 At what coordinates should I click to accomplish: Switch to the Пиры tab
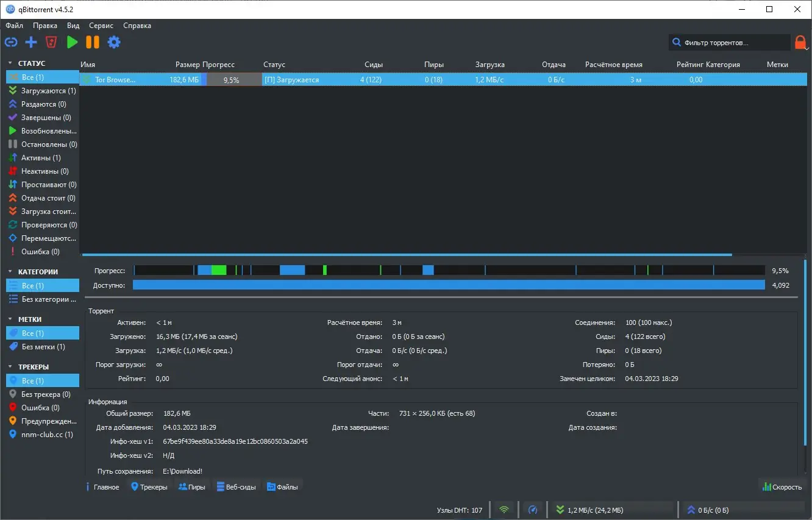click(191, 487)
